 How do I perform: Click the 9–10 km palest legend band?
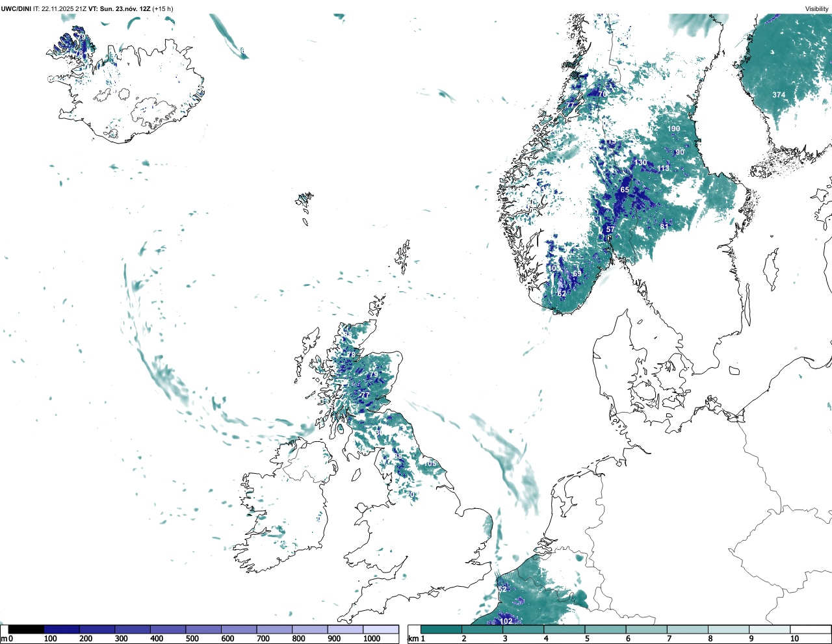pos(770,630)
